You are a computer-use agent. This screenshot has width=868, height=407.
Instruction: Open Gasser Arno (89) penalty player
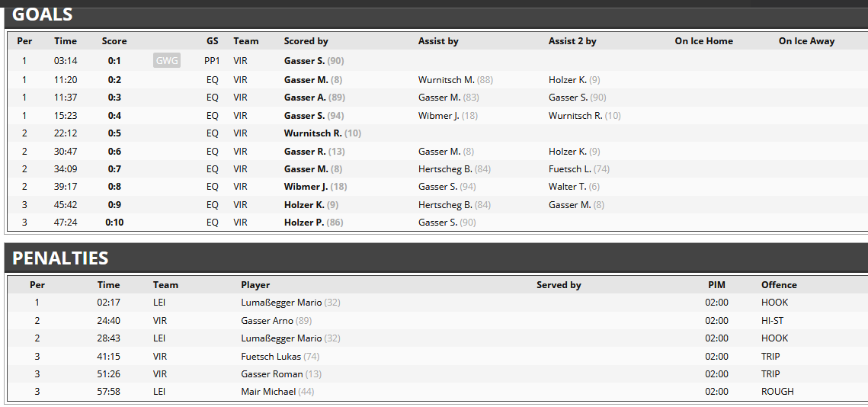click(x=276, y=321)
